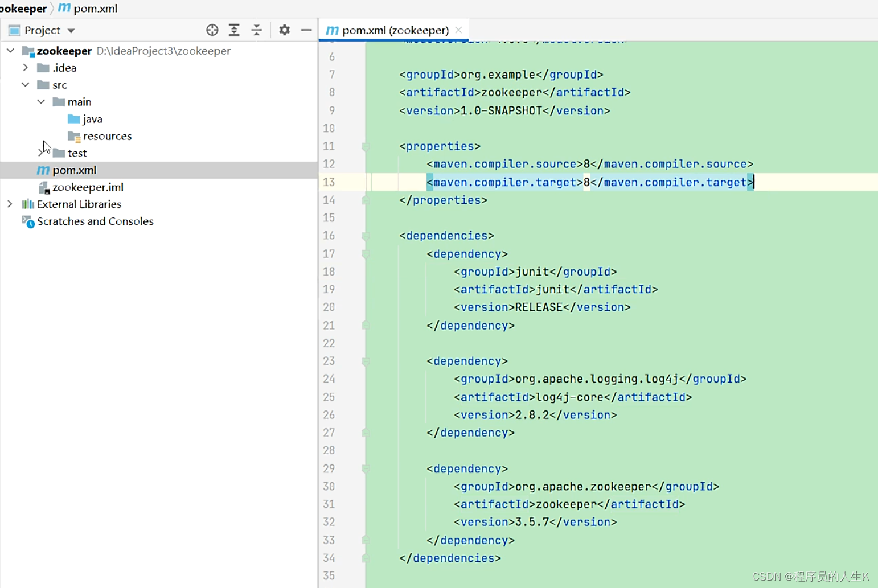Hide the Project tool window
Screen dimensions: 878x588
(306, 30)
